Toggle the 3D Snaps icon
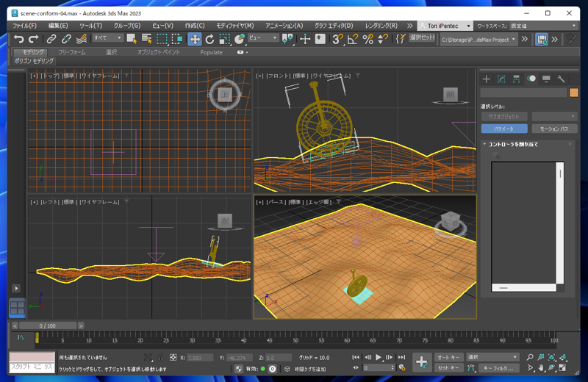 tap(337, 39)
